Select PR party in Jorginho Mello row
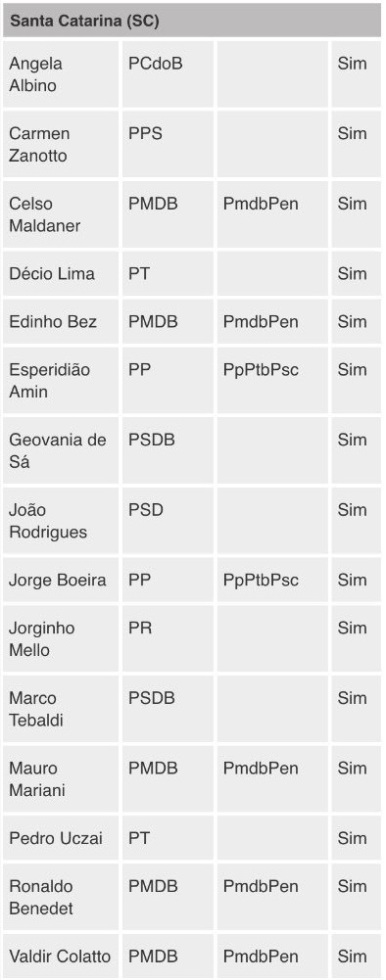386x980 pixels. (140, 629)
